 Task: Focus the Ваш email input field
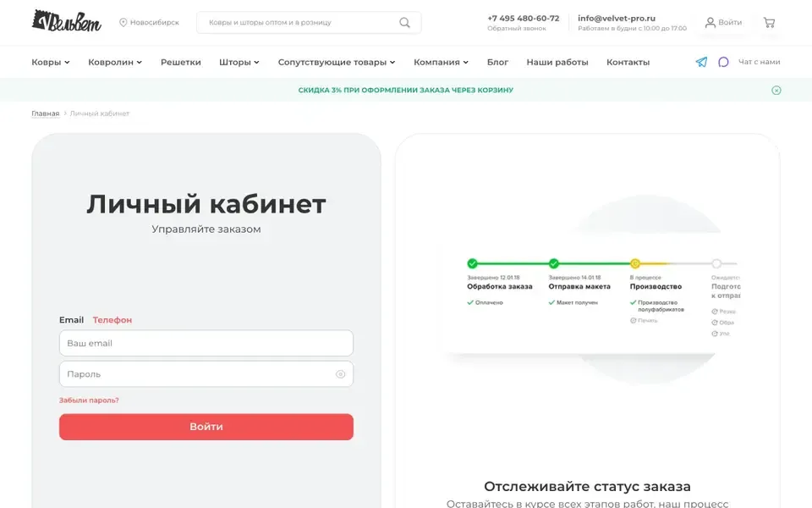click(x=206, y=343)
